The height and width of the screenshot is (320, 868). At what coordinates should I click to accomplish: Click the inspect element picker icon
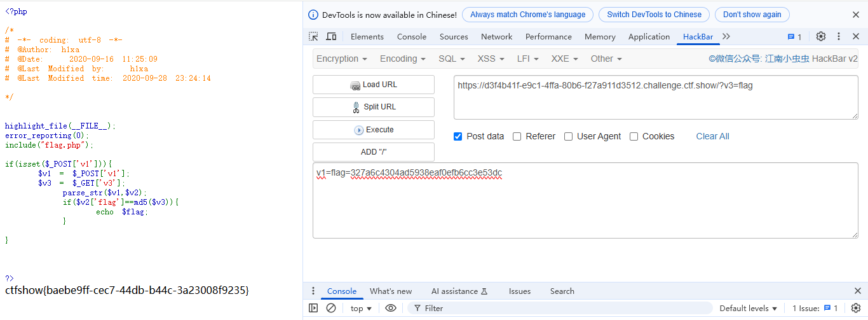pos(314,37)
